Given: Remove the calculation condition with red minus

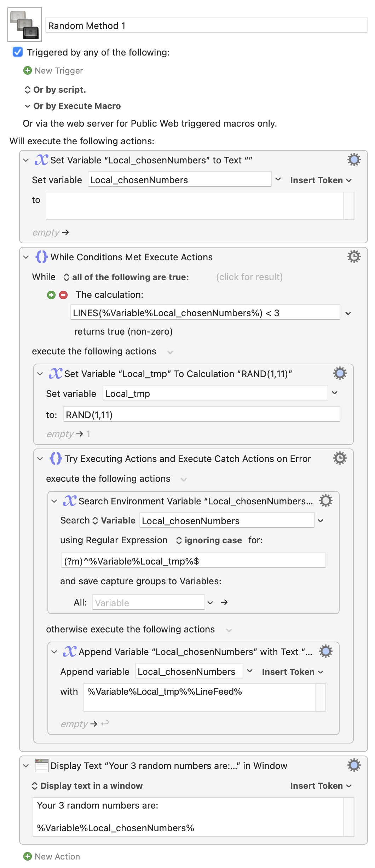Looking at the screenshot, I should [63, 295].
